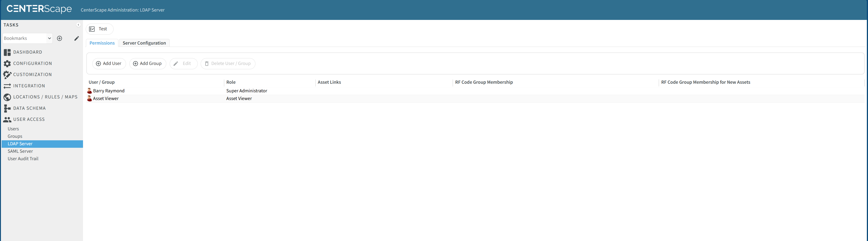Click the Add Group button
Viewport: 868px width, 241px height.
[x=147, y=63]
